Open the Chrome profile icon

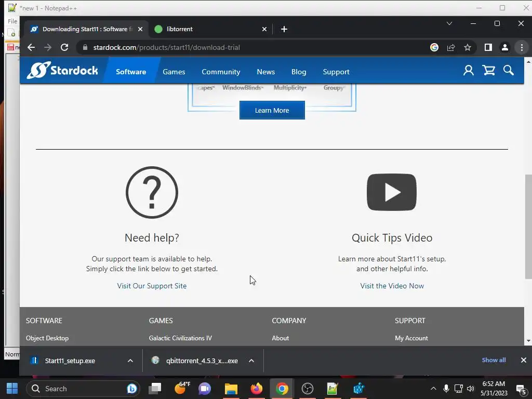click(505, 47)
